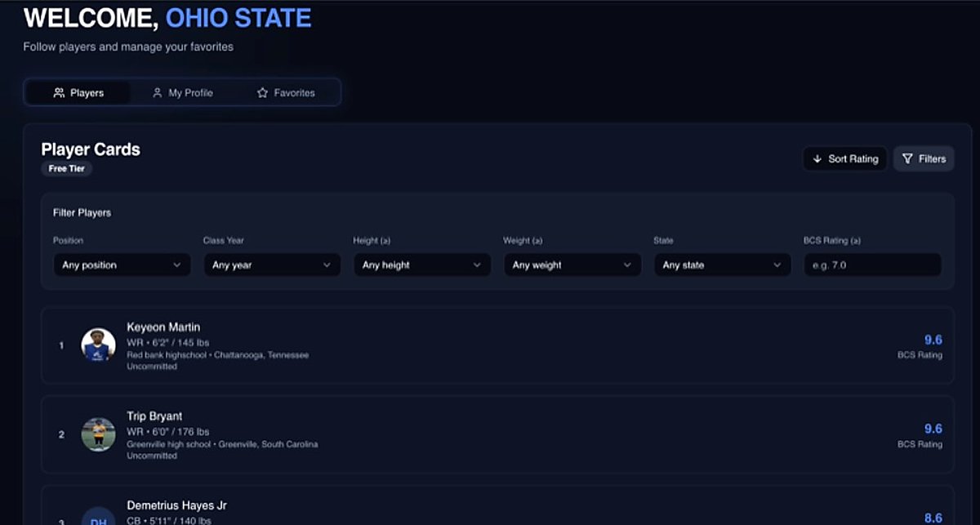The image size is (980, 525).
Task: Click the Player Cards heading
Action: (91, 149)
